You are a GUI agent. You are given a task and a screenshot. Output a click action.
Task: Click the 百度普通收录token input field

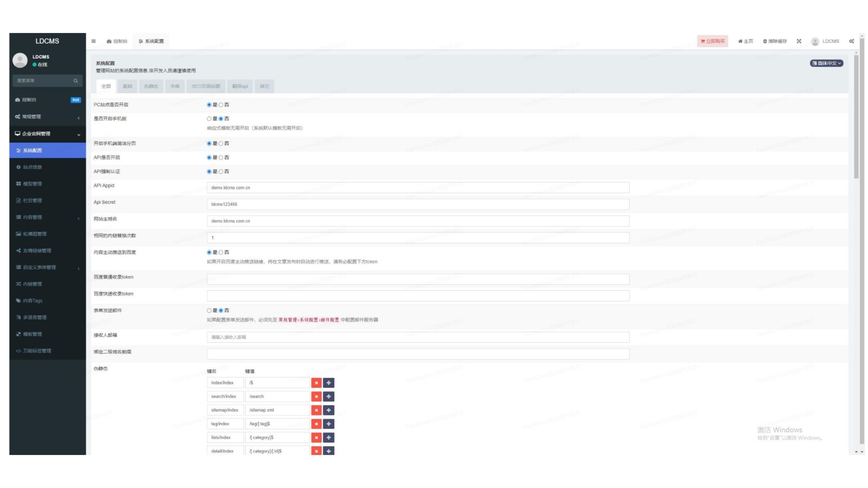(x=418, y=279)
